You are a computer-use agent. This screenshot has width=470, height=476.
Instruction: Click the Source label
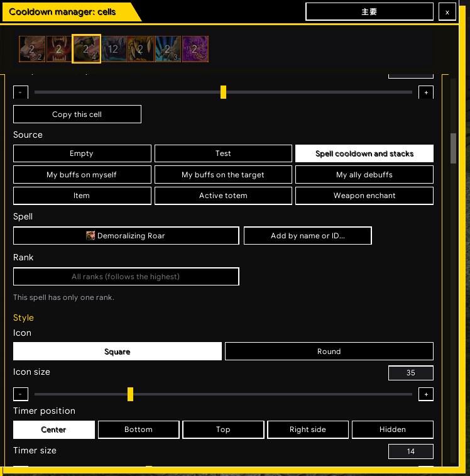click(28, 135)
